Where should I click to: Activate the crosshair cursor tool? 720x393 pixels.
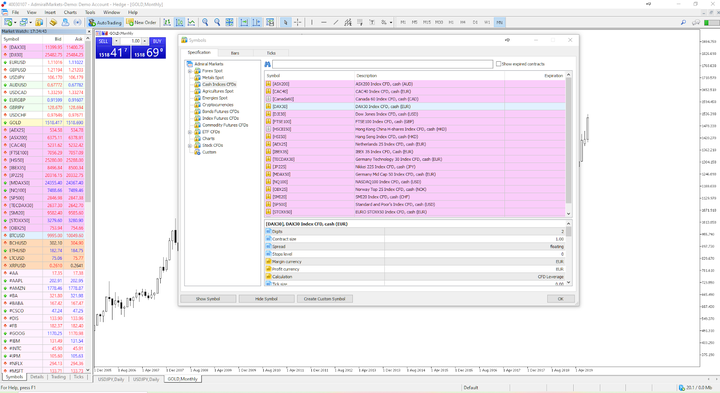pos(298,22)
